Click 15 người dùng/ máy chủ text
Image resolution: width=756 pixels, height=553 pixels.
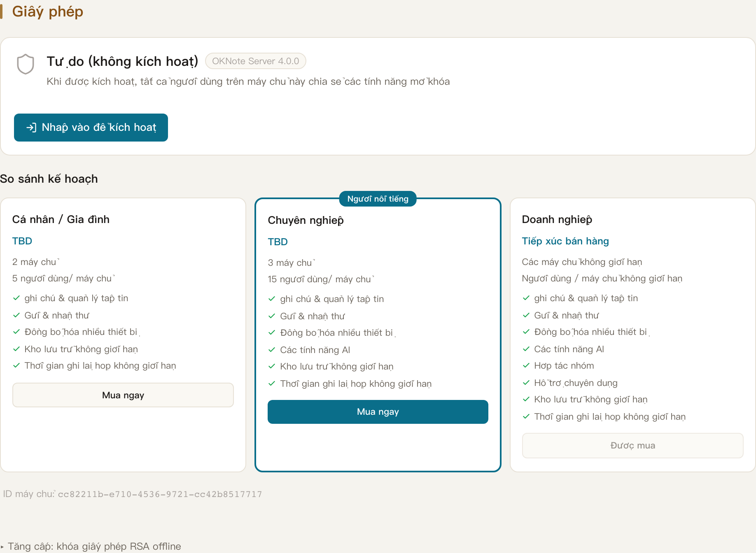pyautogui.click(x=321, y=279)
